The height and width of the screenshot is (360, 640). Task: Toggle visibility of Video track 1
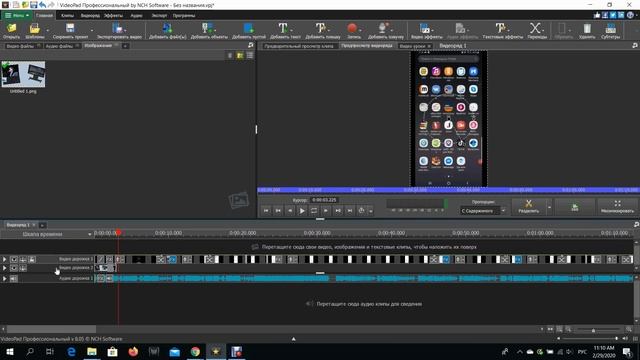(14, 259)
